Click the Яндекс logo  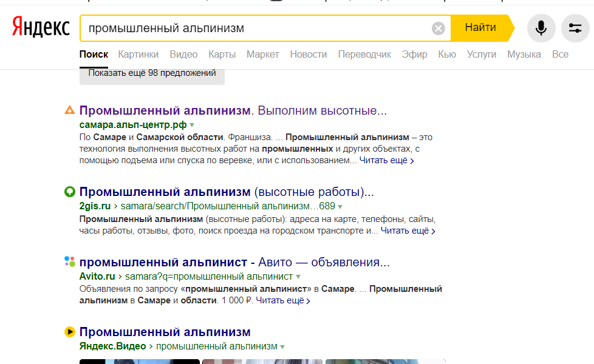pyautogui.click(x=41, y=27)
